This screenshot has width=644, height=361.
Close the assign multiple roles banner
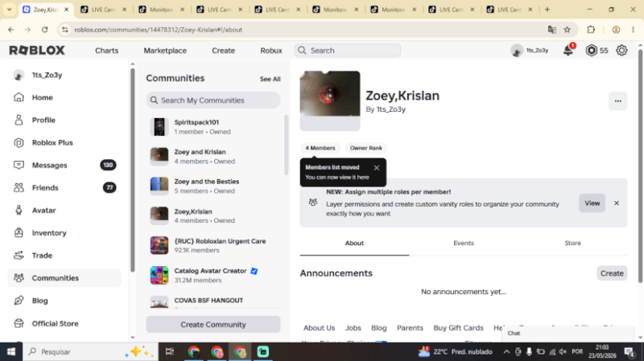pyautogui.click(x=617, y=203)
